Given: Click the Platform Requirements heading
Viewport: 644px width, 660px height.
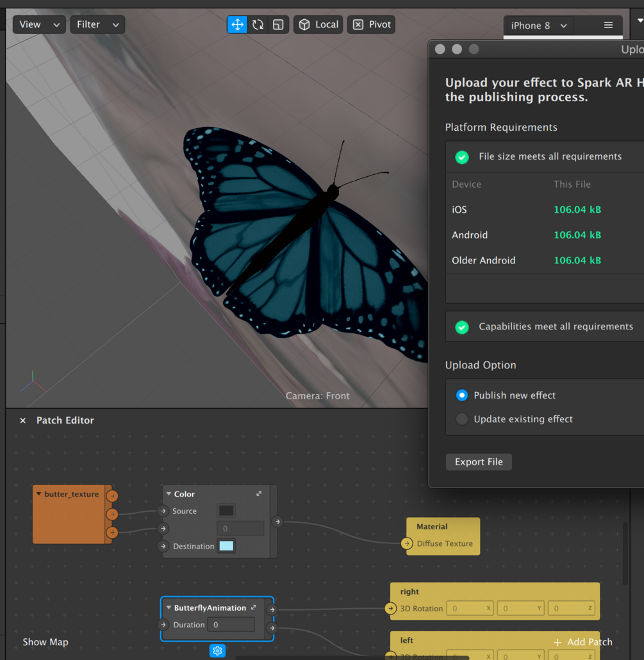Looking at the screenshot, I should coord(501,127).
